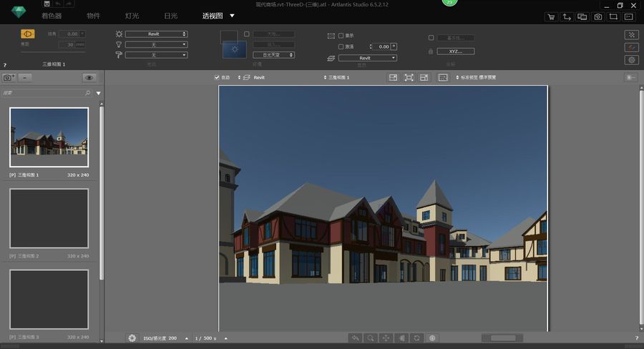
Task: Switch to the 着色器 tab
Action: coord(52,16)
